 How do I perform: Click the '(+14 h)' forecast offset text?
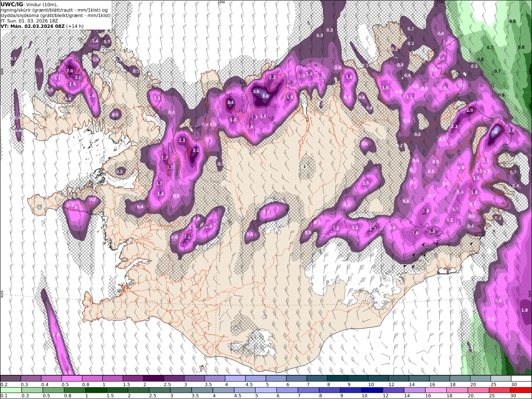click(75, 26)
